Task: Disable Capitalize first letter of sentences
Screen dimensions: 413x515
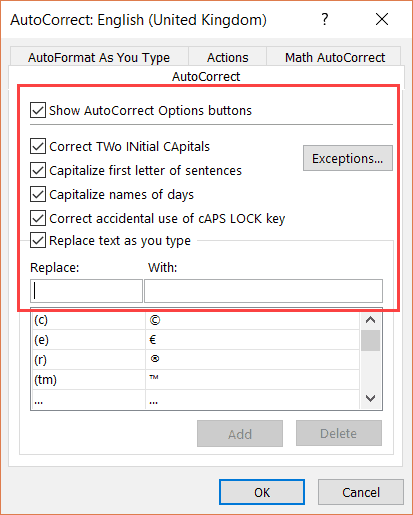Action: coord(38,170)
